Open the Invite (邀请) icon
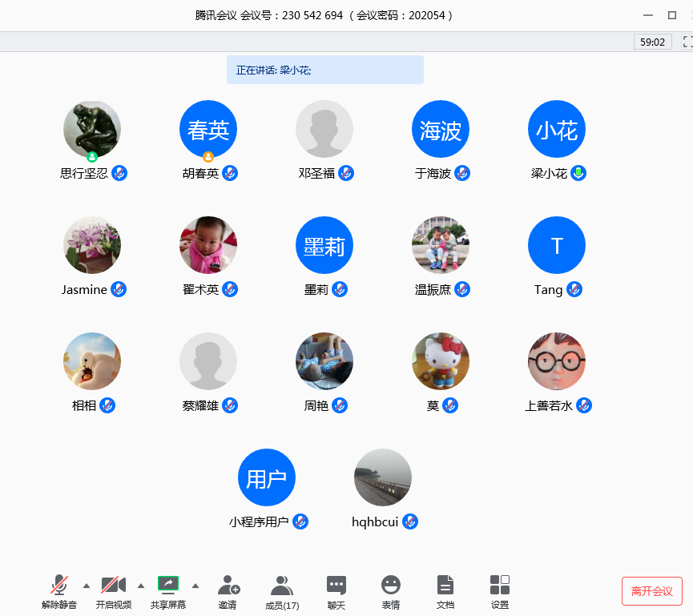Image resolution: width=693 pixels, height=616 pixels. pos(228,586)
